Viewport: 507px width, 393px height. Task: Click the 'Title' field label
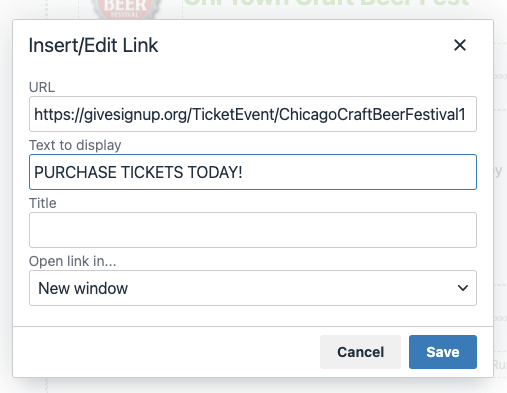pos(43,203)
